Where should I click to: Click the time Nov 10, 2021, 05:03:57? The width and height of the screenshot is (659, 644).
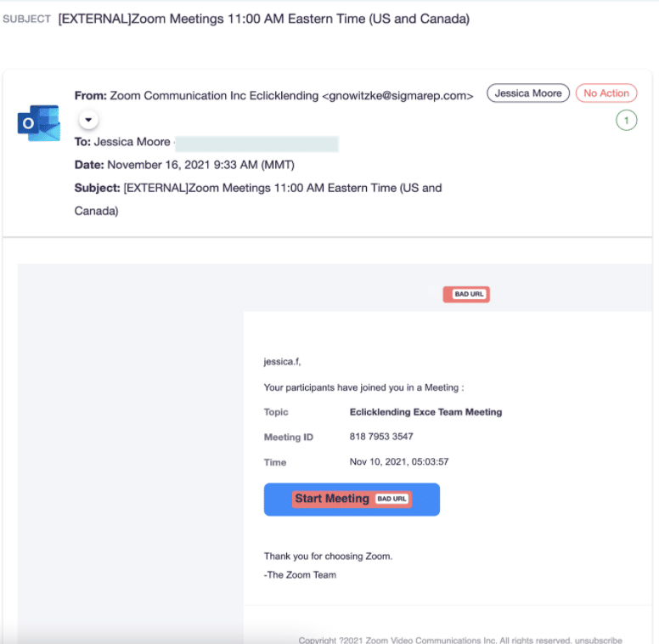(399, 461)
